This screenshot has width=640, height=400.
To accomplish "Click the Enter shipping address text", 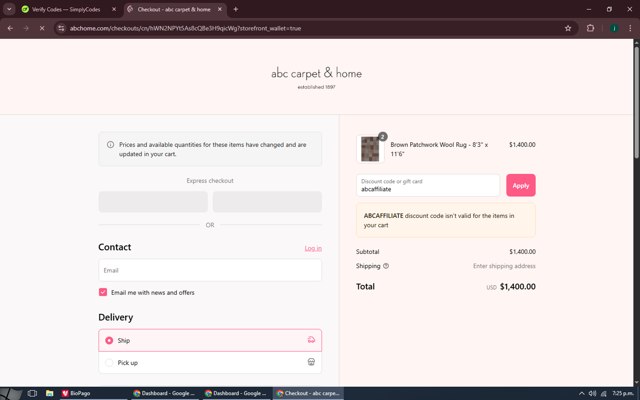I will click(x=504, y=266).
